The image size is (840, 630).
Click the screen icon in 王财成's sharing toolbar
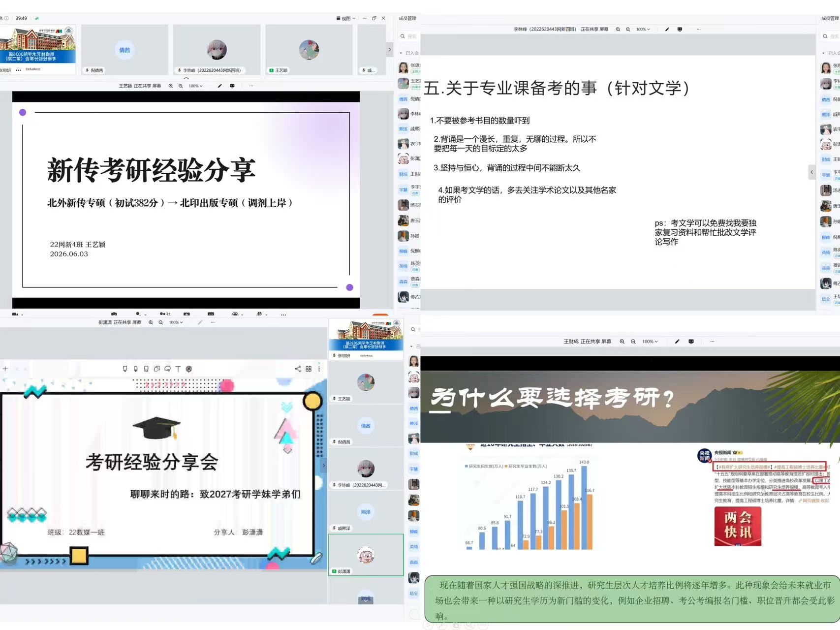point(691,341)
